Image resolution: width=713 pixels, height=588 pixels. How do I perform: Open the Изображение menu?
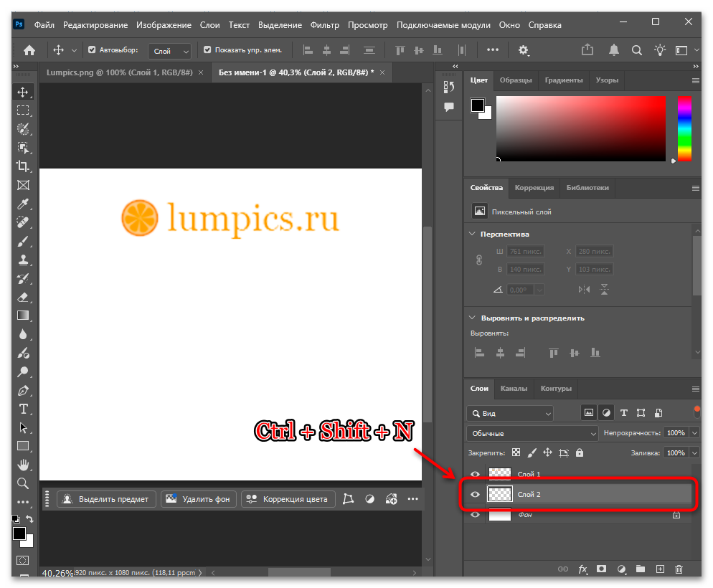pyautogui.click(x=164, y=25)
